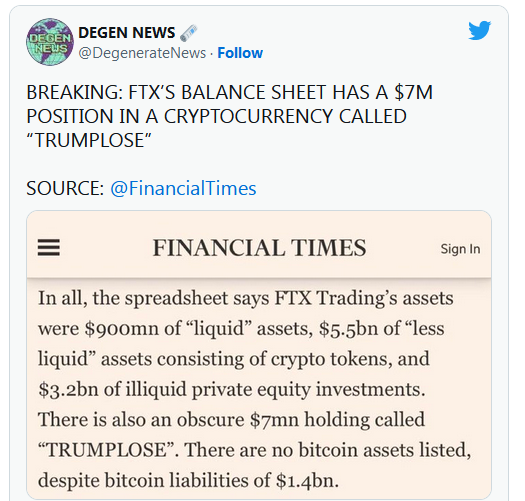Click the DEGEN NEWS globe avatar

[x=50, y=42]
